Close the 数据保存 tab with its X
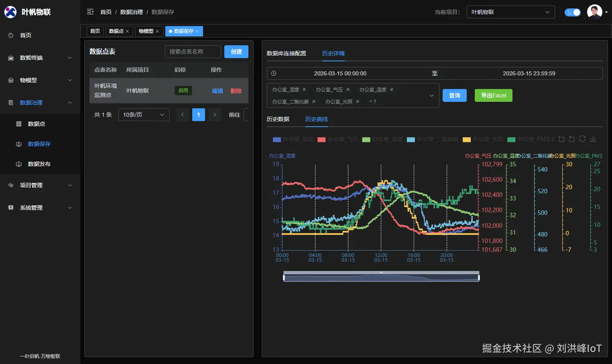612x364 pixels. click(197, 31)
